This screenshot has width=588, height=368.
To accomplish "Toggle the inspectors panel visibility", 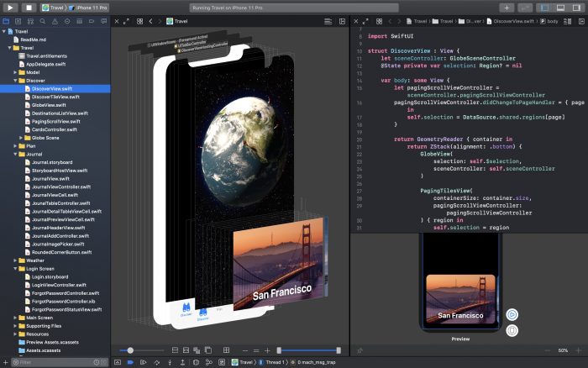I will point(577,8).
